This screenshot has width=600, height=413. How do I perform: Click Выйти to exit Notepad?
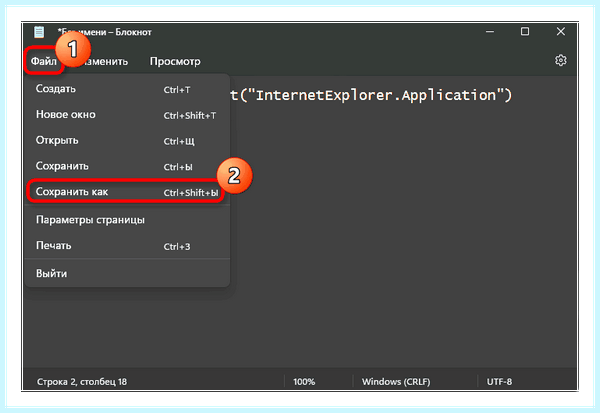click(127, 274)
